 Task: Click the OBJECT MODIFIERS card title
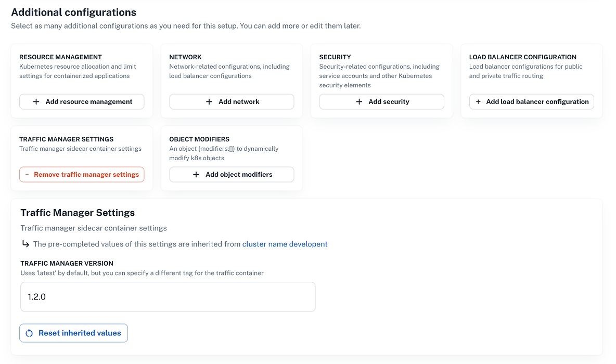(x=199, y=139)
